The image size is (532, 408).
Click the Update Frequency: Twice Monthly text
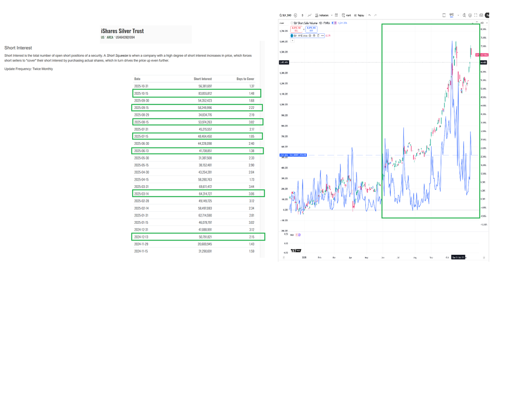(28, 69)
